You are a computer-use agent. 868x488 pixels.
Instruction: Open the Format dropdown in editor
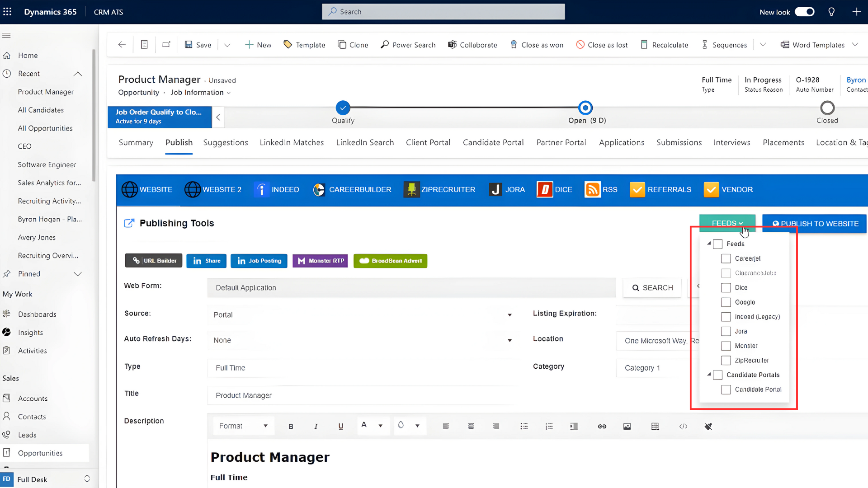243,426
